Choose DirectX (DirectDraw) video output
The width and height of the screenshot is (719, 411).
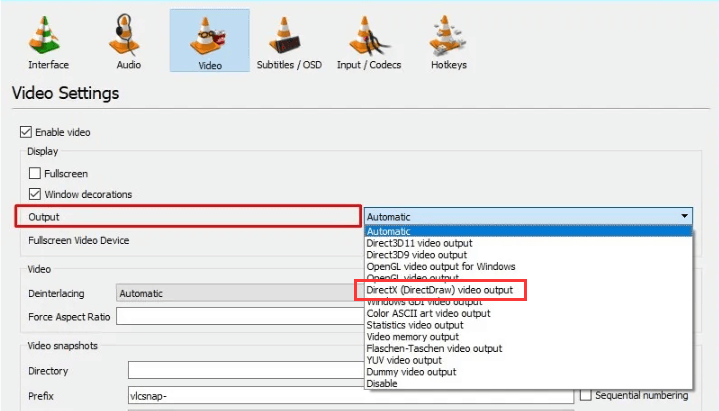coord(528,290)
